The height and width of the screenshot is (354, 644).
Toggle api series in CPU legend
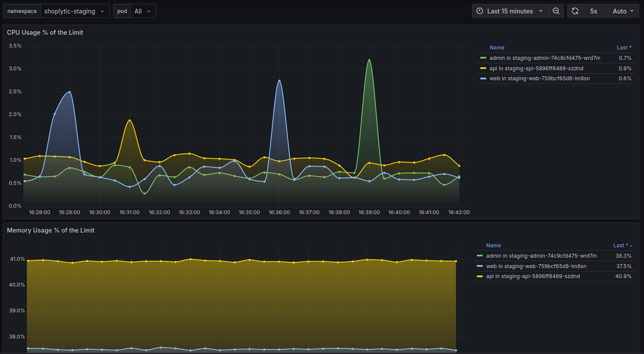pyautogui.click(x=536, y=69)
